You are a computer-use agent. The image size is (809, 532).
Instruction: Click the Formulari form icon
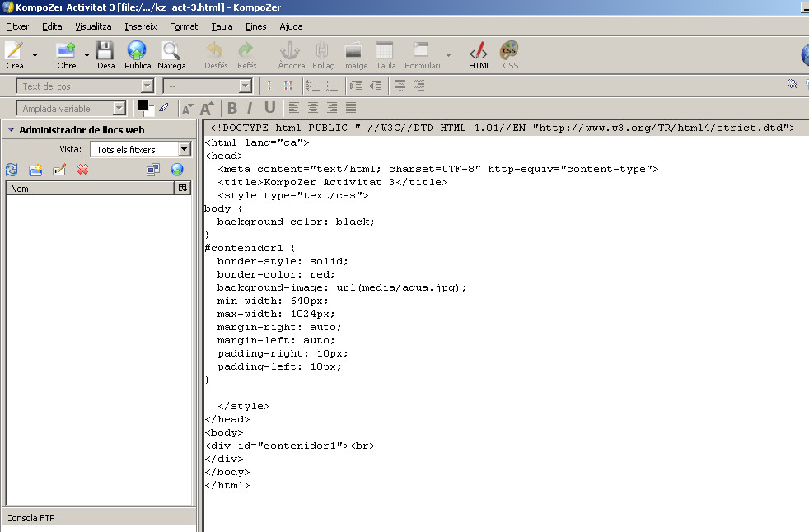[421, 50]
